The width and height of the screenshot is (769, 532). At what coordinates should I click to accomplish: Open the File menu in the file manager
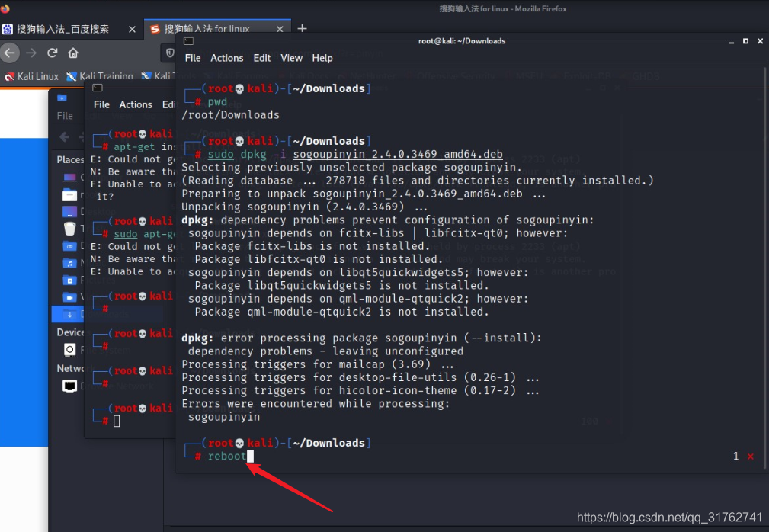point(65,116)
